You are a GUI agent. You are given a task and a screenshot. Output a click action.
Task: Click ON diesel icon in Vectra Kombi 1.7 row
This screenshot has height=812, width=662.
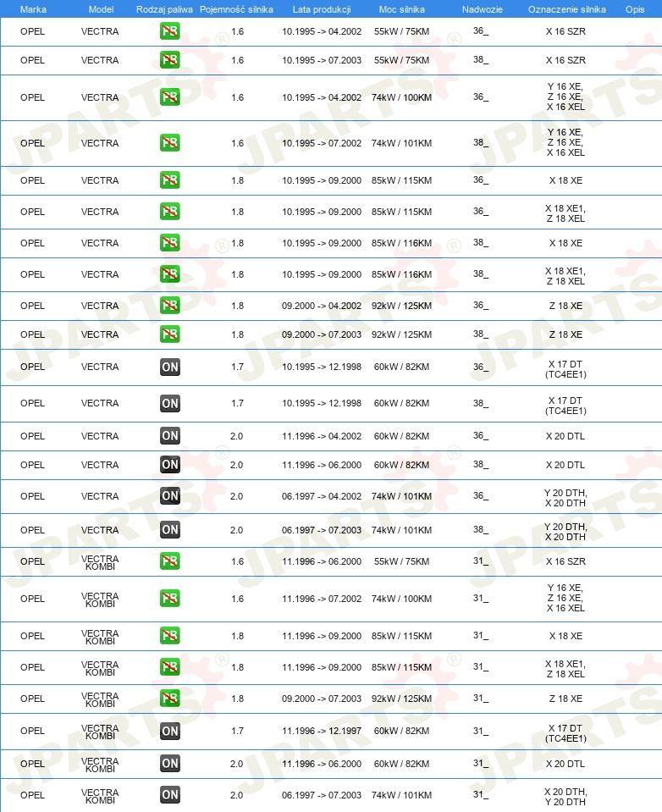click(170, 731)
